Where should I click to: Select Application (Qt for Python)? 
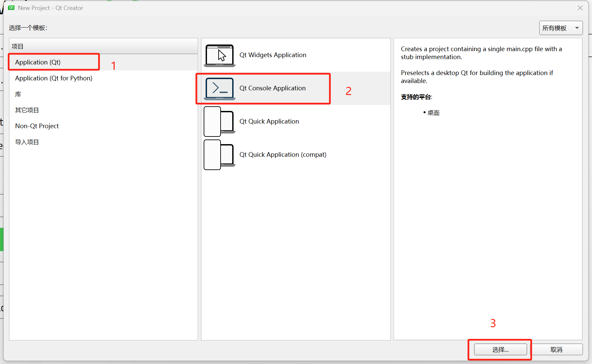coord(53,78)
